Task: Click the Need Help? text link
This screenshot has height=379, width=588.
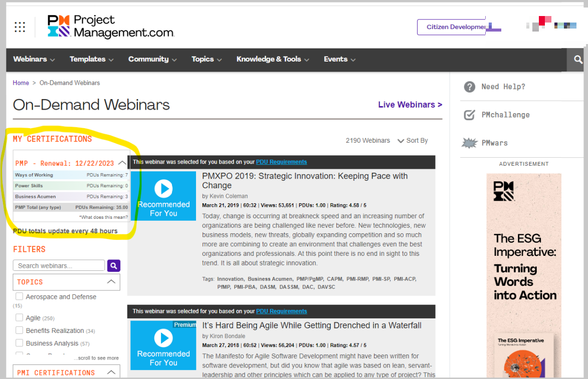Action: point(503,87)
